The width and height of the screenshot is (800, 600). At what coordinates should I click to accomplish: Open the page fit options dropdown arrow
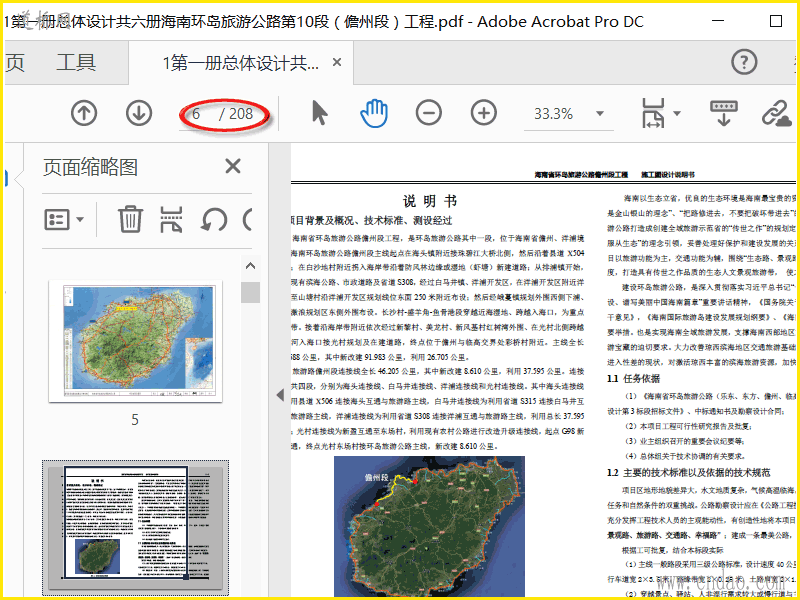click(x=677, y=113)
